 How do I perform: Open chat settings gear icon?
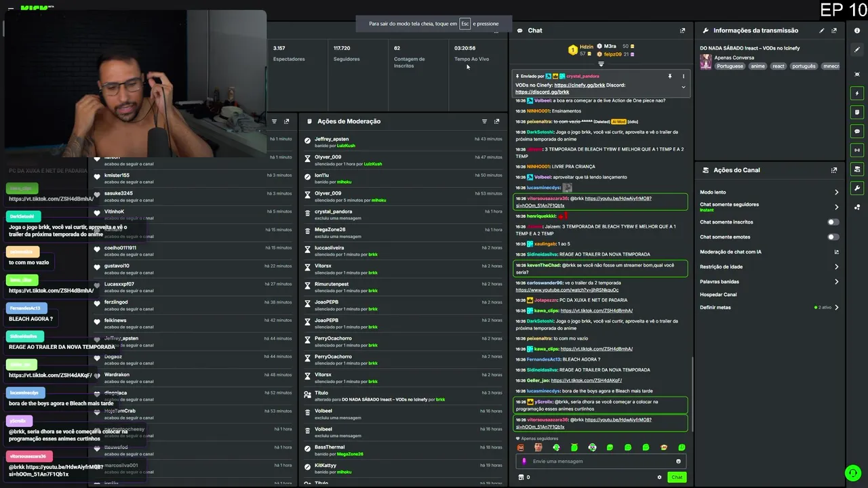click(x=659, y=477)
